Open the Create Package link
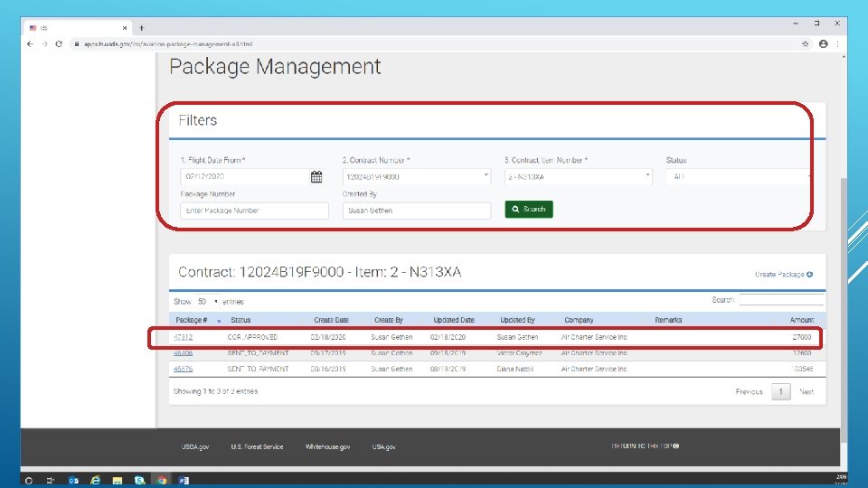This screenshot has width=868, height=488. pos(783,275)
